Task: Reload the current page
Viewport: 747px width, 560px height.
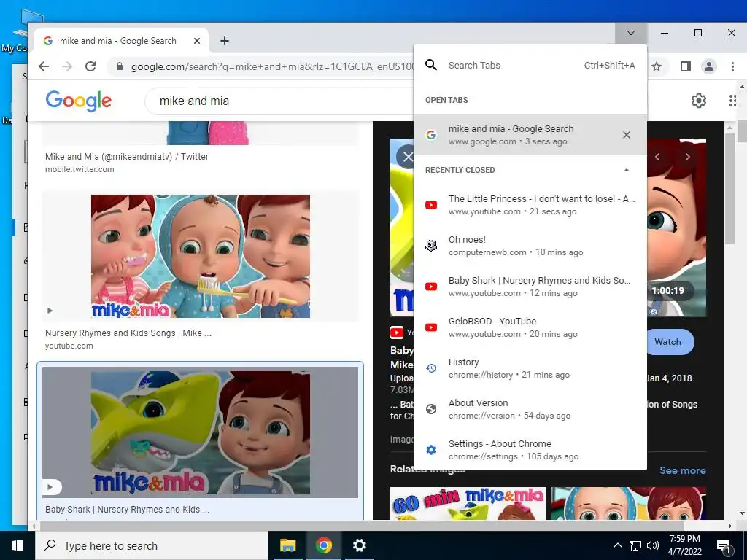Action: pos(90,66)
